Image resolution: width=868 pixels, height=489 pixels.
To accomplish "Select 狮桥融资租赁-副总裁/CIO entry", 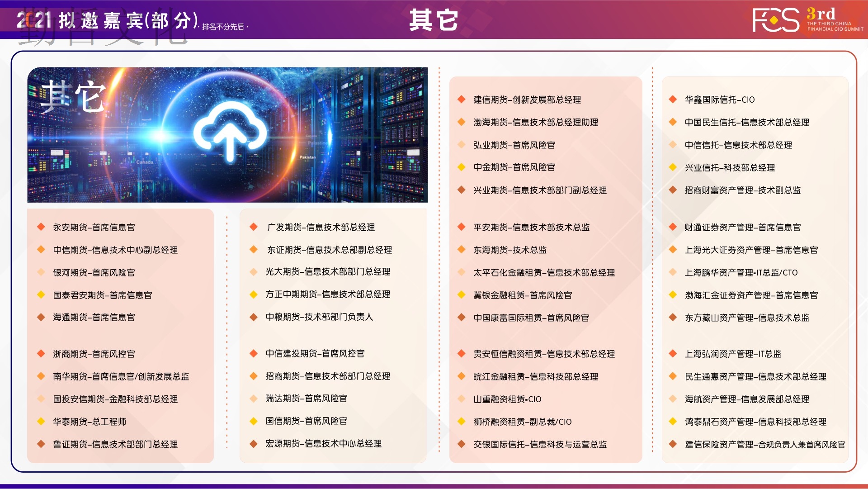I will [523, 422].
